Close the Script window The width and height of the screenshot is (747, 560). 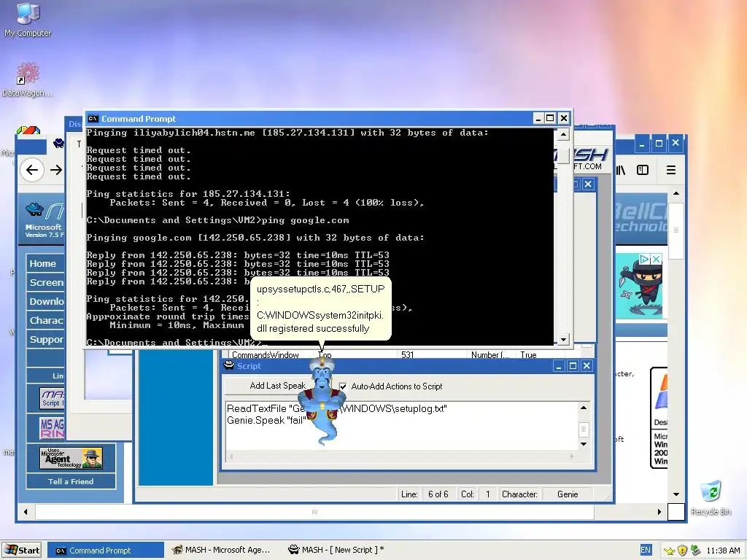pyautogui.click(x=587, y=366)
